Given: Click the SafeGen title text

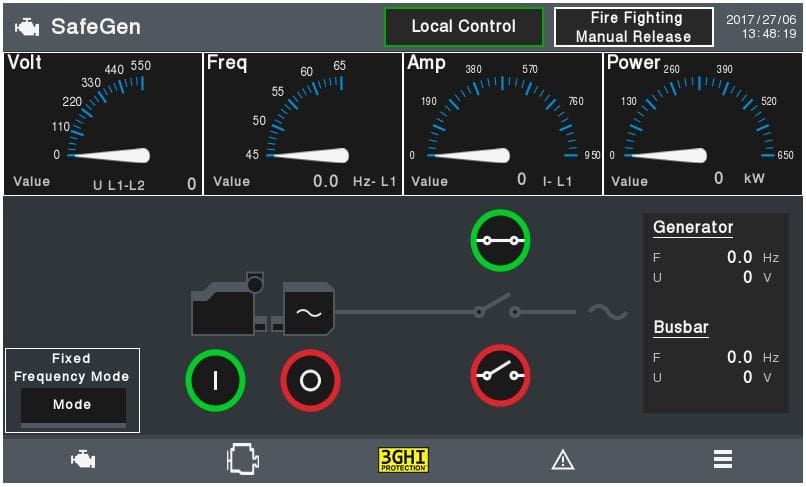Looking at the screenshot, I should [x=96, y=27].
